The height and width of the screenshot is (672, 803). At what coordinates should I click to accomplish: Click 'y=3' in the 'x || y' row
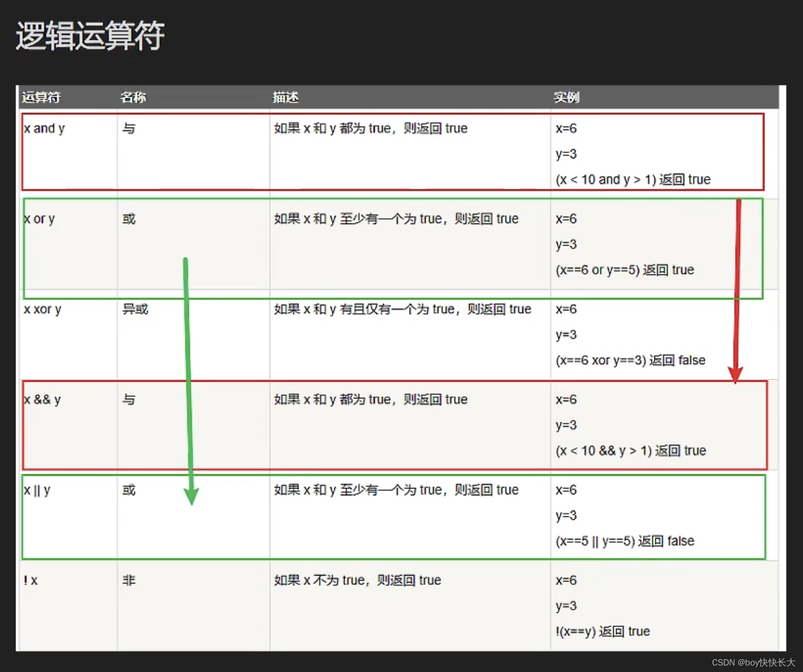[x=566, y=516]
